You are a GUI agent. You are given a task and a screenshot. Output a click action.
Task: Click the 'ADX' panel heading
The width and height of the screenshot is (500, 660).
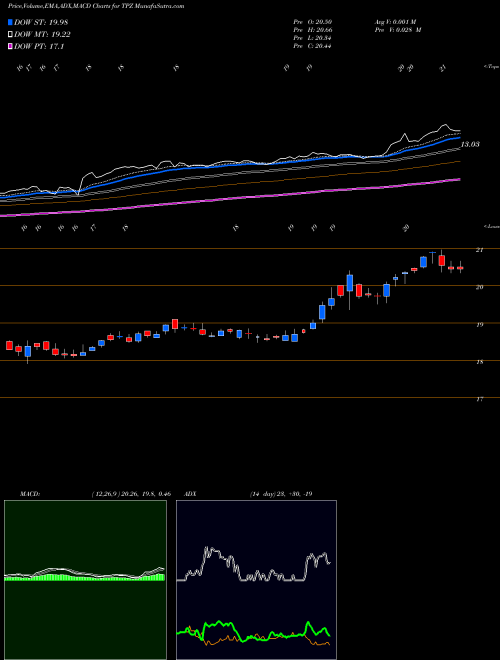pos(190,494)
